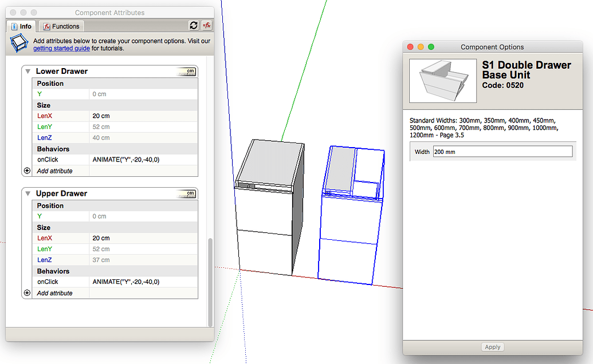This screenshot has width=593, height=364.
Task: Toggle formula view with the red fx icon
Action: click(x=206, y=25)
